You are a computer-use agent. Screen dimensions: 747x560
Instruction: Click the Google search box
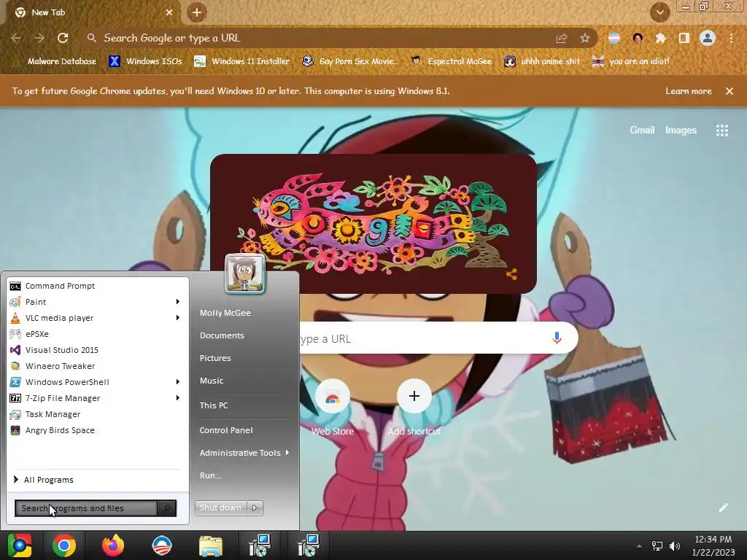point(438,338)
